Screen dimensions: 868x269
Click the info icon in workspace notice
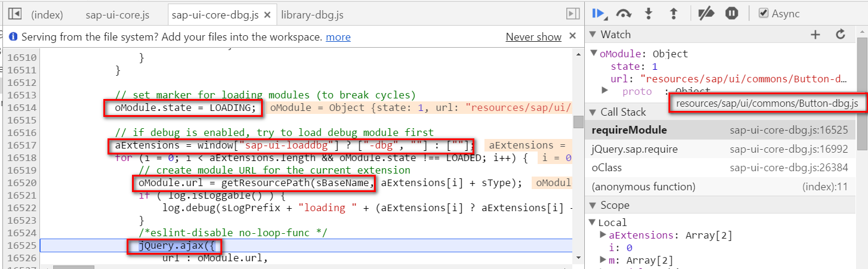(x=14, y=37)
